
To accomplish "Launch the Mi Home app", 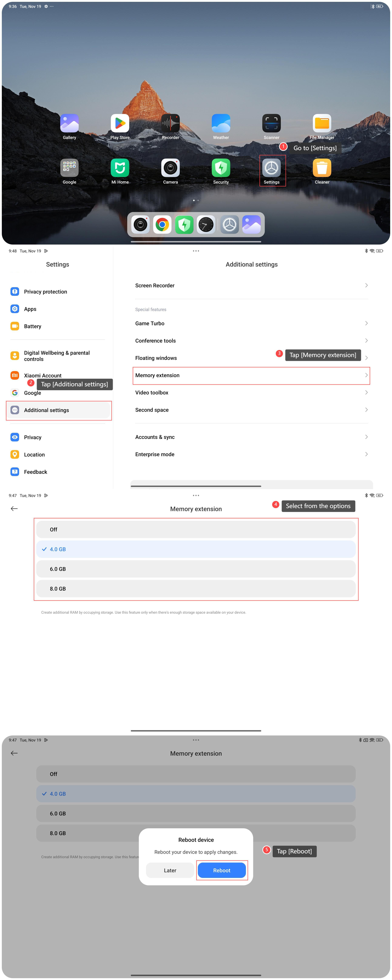I will (120, 168).
